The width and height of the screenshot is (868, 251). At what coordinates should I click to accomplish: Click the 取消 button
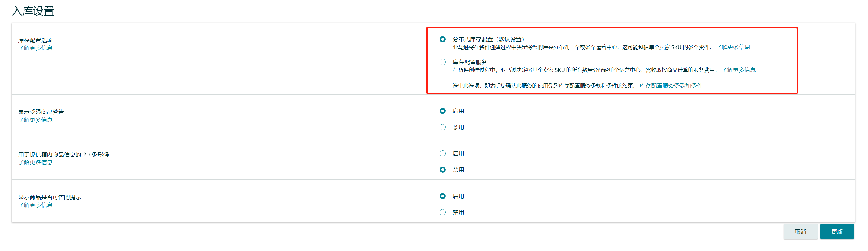[801, 231]
